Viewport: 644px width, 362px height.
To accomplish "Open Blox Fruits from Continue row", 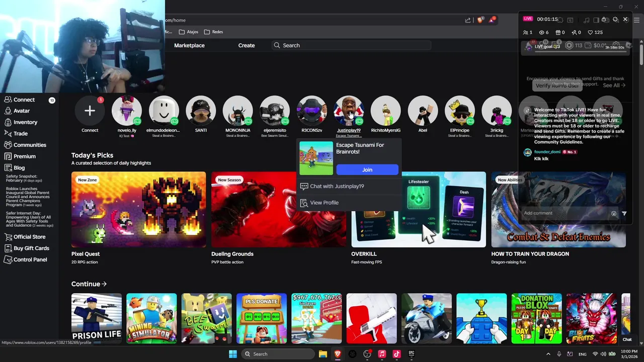I will pyautogui.click(x=592, y=318).
